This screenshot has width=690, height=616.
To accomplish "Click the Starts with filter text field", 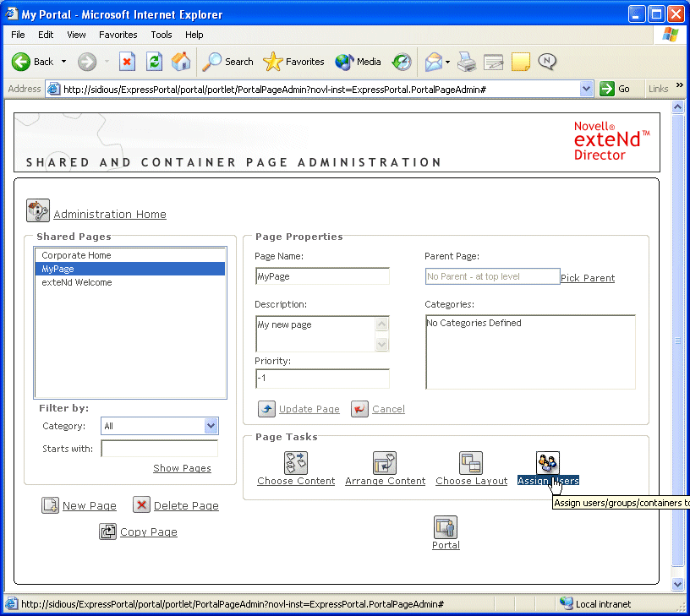I will point(159,449).
